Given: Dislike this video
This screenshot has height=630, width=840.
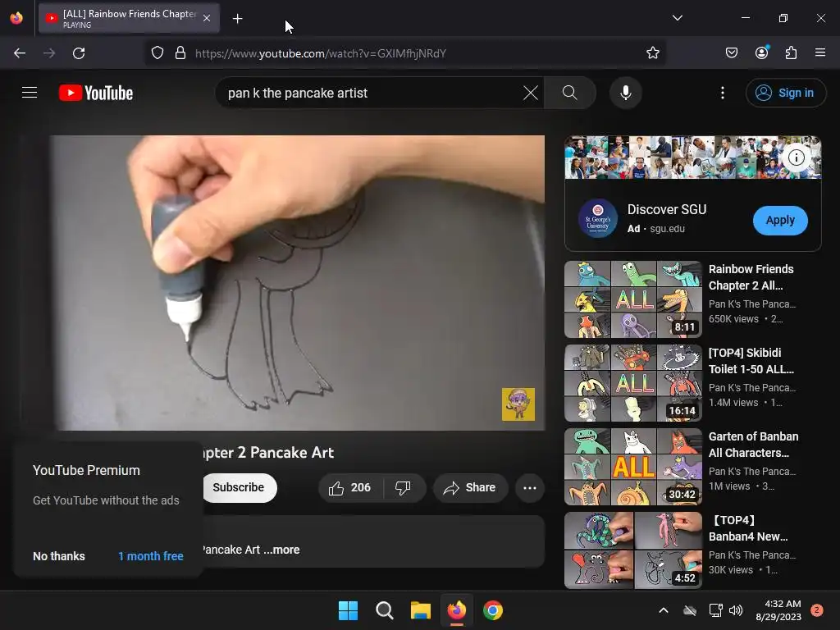Looking at the screenshot, I should (404, 488).
